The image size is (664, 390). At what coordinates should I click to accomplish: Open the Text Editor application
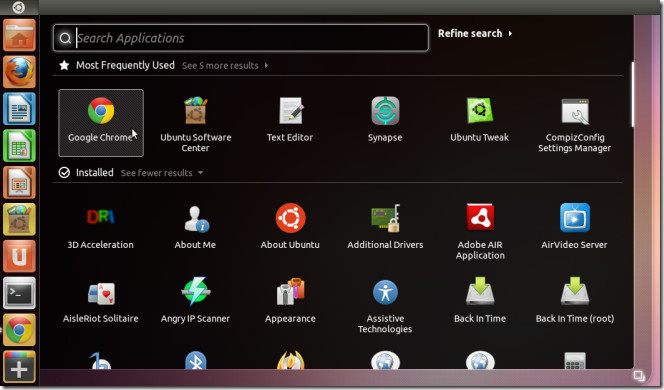(290, 119)
